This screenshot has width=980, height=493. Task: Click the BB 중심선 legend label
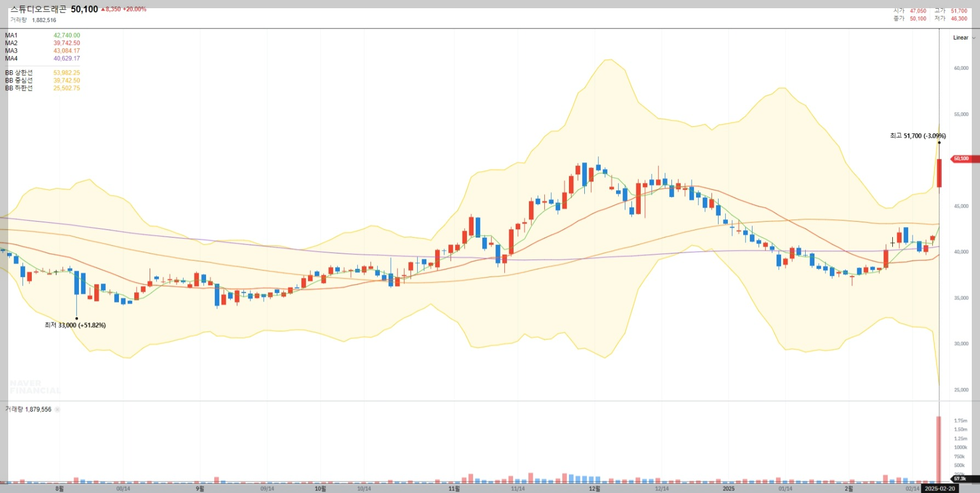(x=19, y=81)
